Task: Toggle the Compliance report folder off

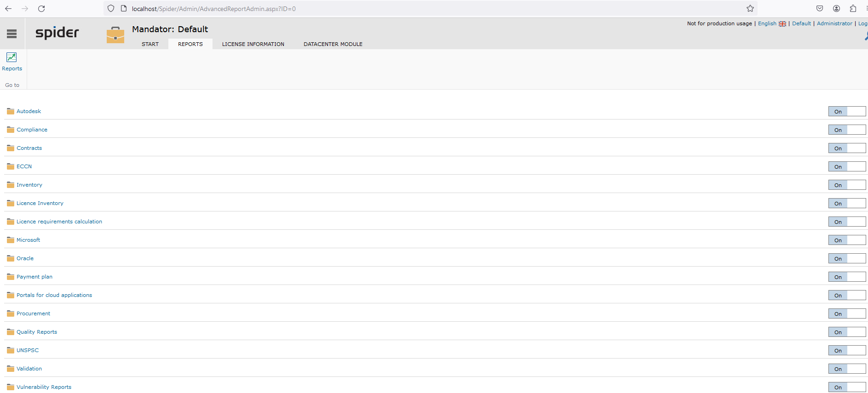Action: coord(847,130)
